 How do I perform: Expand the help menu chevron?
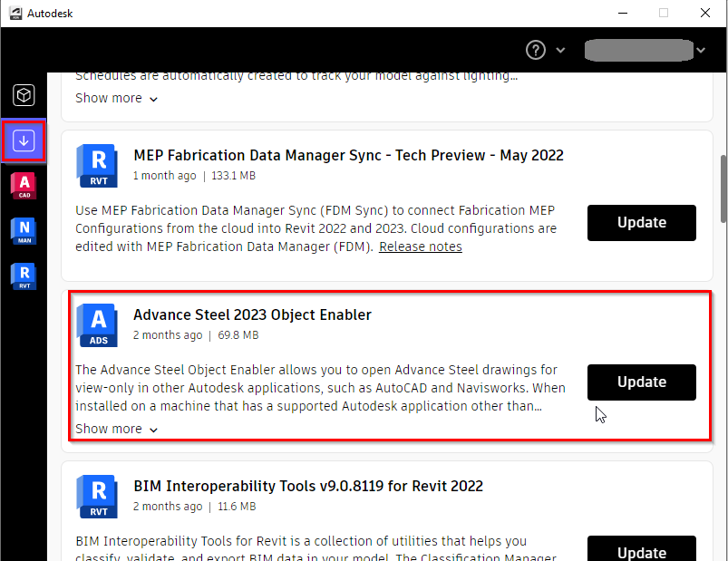[560, 50]
